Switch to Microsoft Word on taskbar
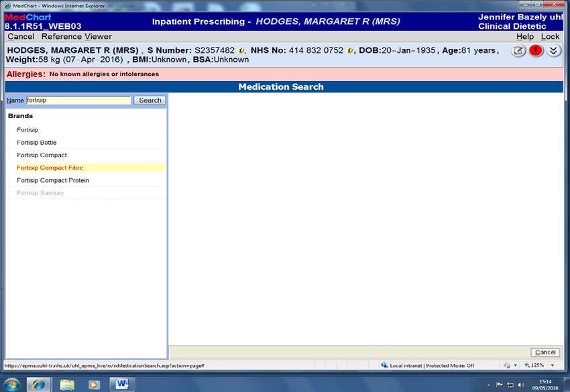Image resolution: width=570 pixels, height=392 pixels. click(x=122, y=384)
